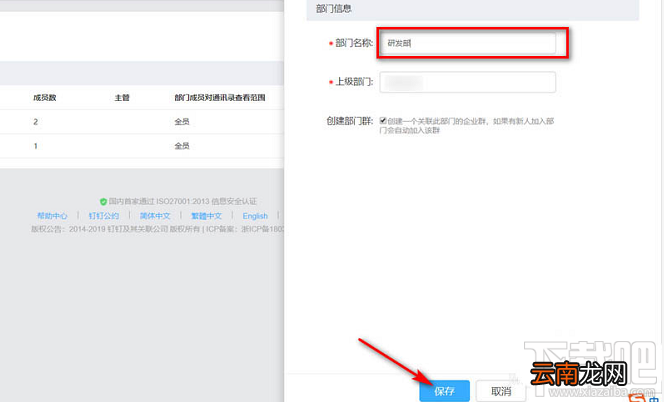Select member count cell showing 2
Image resolution: width=664 pixels, height=402 pixels.
click(x=36, y=122)
